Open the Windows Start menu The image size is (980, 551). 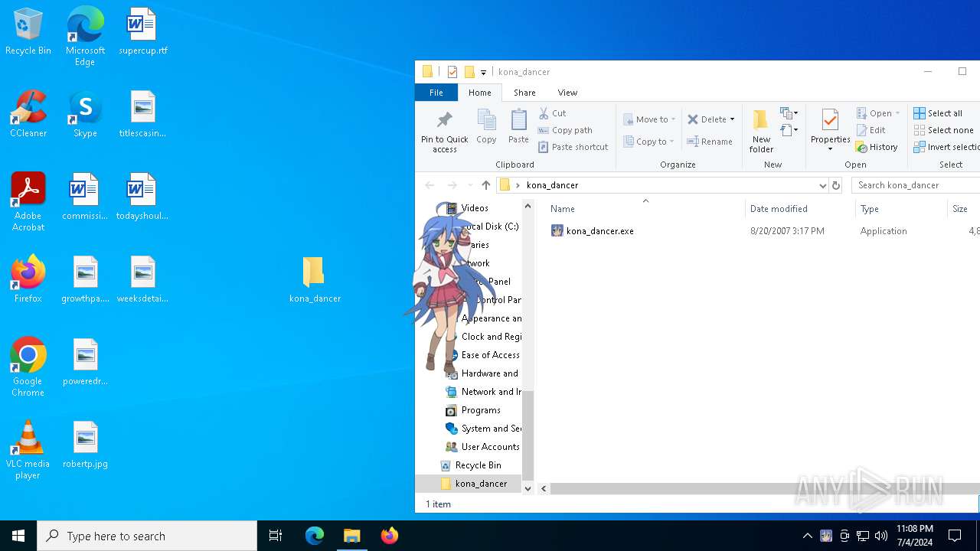(x=18, y=536)
